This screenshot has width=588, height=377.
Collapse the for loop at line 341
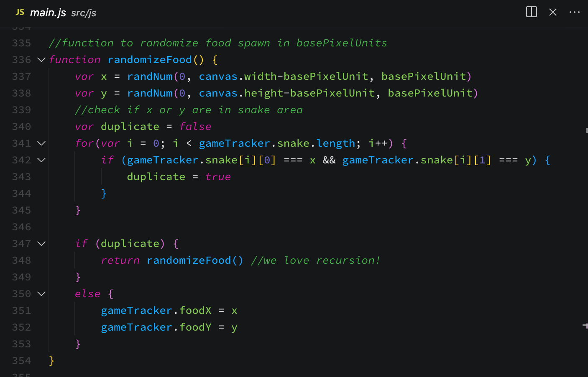pyautogui.click(x=41, y=143)
